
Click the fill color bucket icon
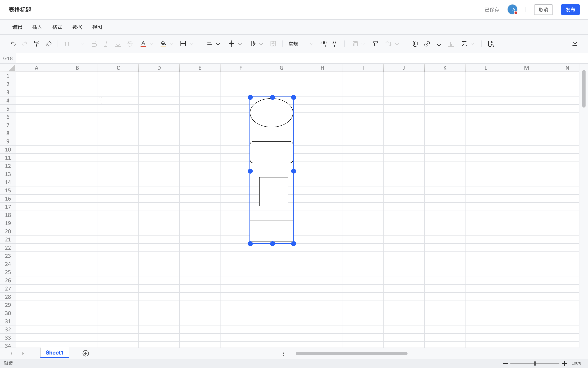coord(163,44)
